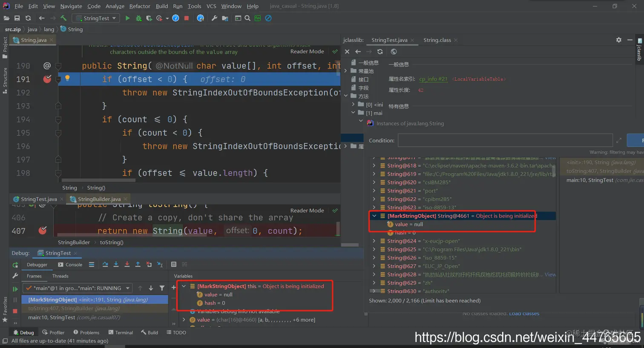The height and width of the screenshot is (348, 644).
Task: Click the cp_info #21 link
Action: pyautogui.click(x=433, y=79)
